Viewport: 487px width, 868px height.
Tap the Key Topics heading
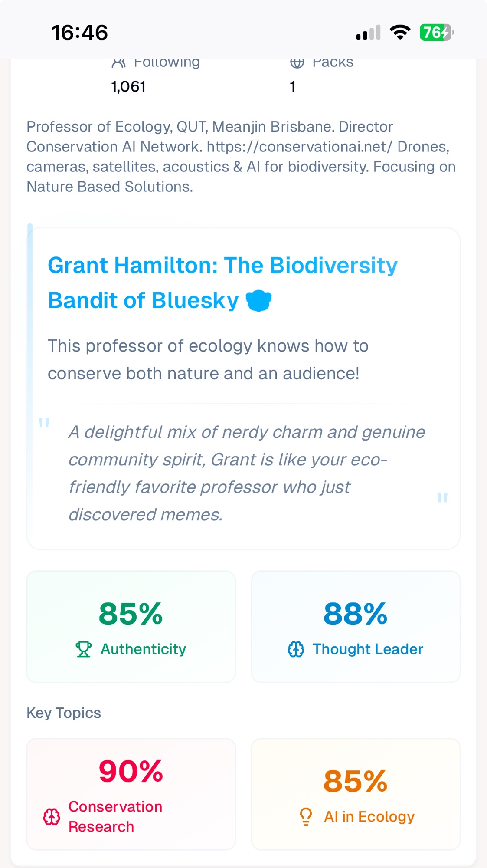(64, 713)
